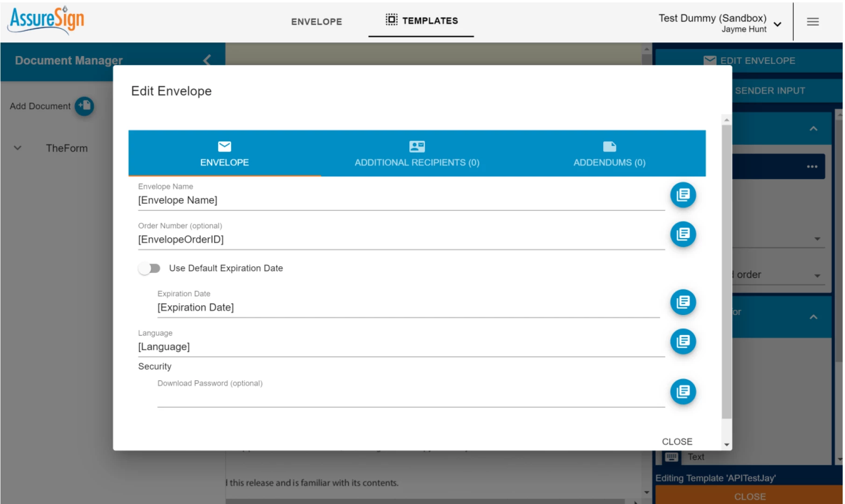The width and height of the screenshot is (845, 504).
Task: Collapse the Document Manager panel
Action: pyautogui.click(x=207, y=60)
